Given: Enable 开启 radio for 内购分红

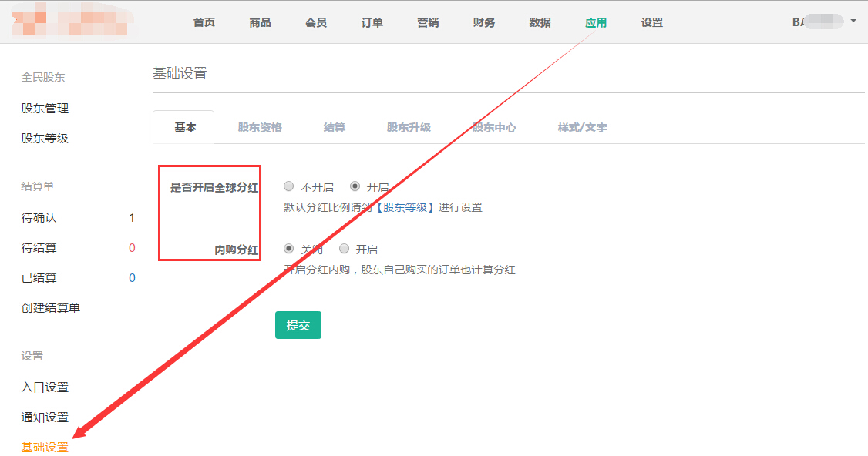Looking at the screenshot, I should [345, 249].
